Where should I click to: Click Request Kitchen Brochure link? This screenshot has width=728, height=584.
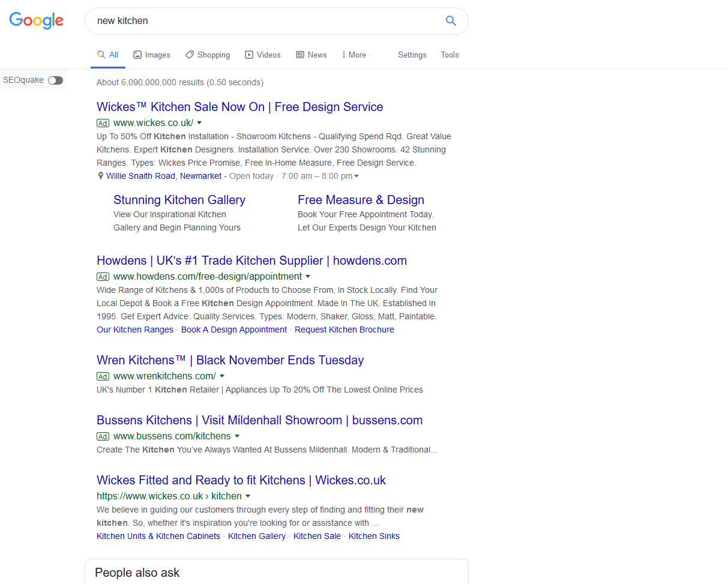click(x=344, y=330)
